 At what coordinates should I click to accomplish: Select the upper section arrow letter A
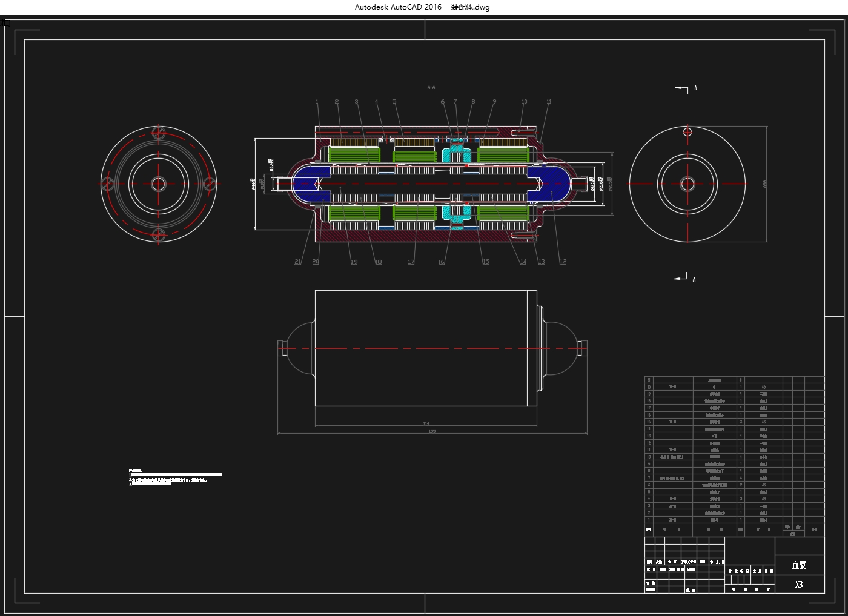click(x=695, y=88)
